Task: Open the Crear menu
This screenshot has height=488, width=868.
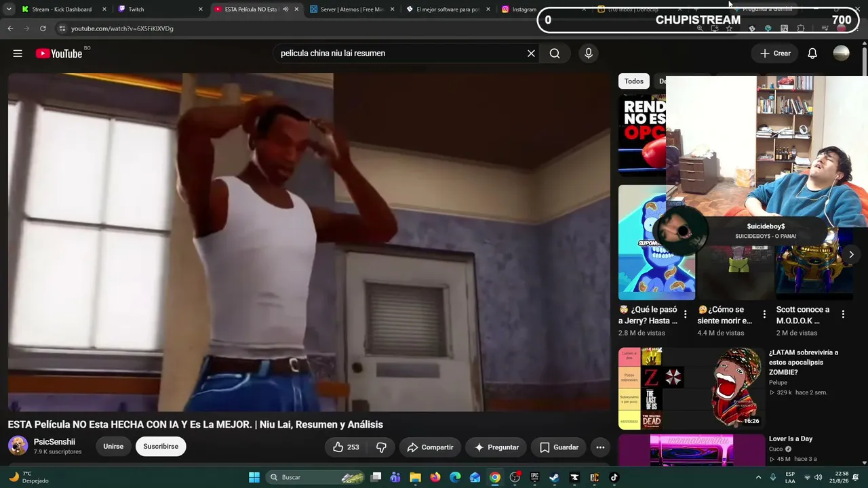Action: [x=775, y=54]
